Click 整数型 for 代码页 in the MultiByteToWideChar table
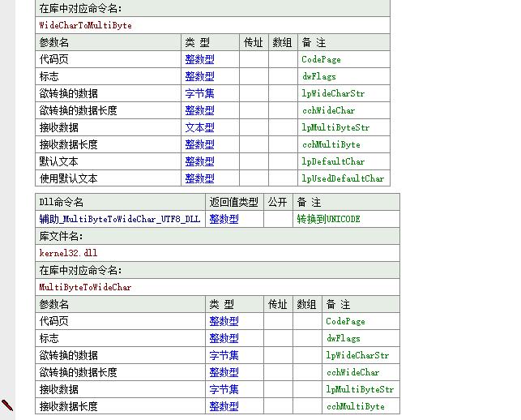521x420 pixels. coord(224,321)
